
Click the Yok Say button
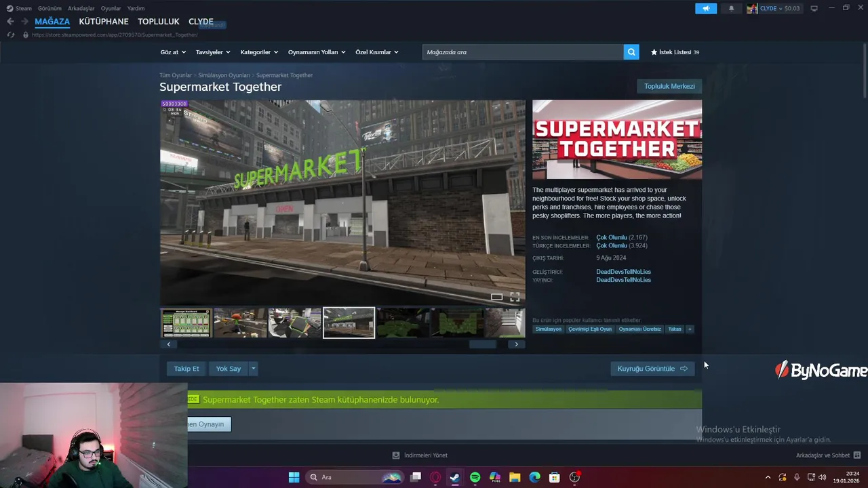[229, 369]
